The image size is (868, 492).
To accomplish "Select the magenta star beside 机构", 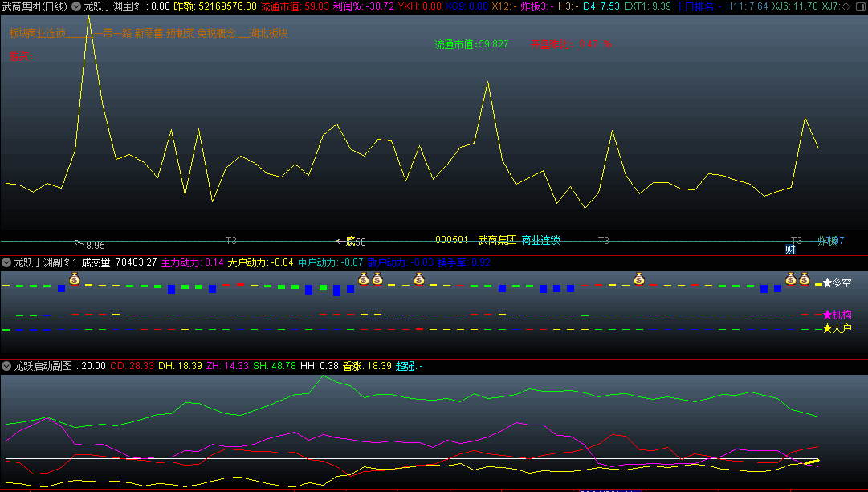I will [x=827, y=315].
